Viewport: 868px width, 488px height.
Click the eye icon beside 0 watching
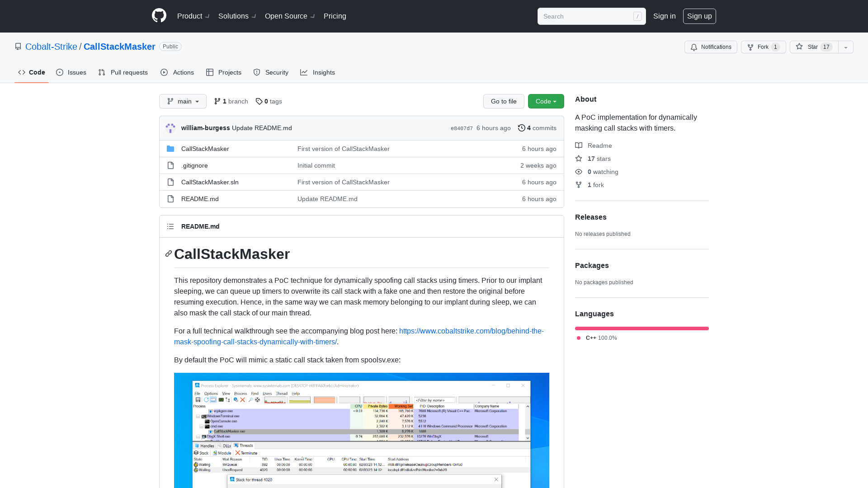click(x=579, y=172)
